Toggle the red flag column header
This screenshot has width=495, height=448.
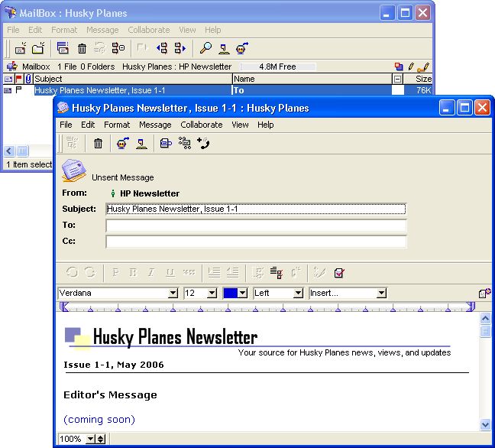tap(19, 79)
